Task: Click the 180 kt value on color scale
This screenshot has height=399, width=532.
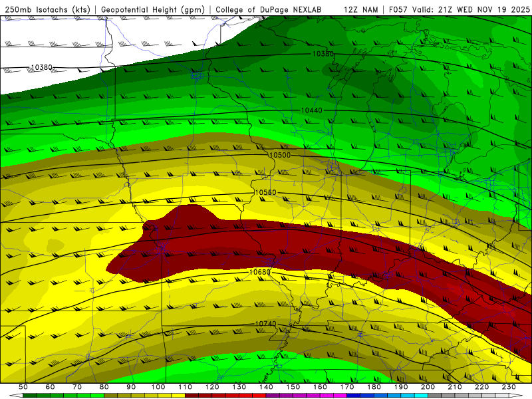Action: coord(374,387)
